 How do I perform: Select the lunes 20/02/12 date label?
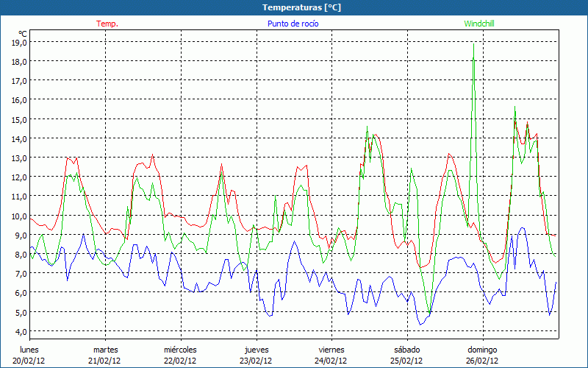29,355
